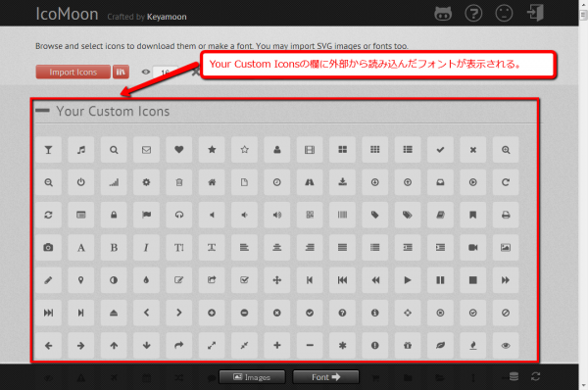
Task: Select the road icon
Action: pos(310,182)
